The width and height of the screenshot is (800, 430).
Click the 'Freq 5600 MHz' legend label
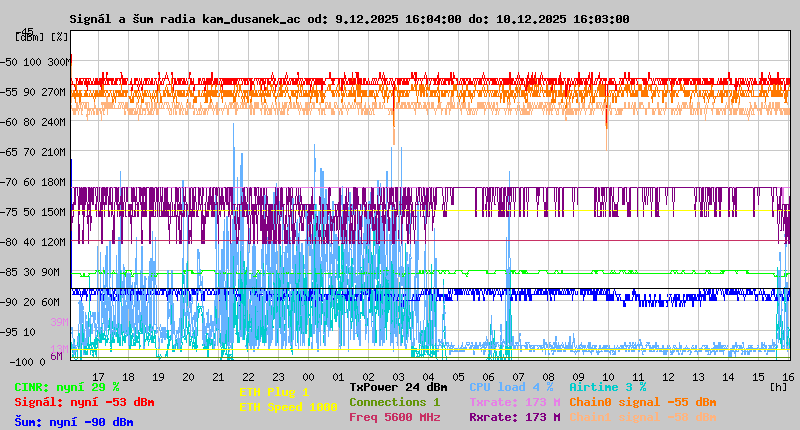coord(394,417)
